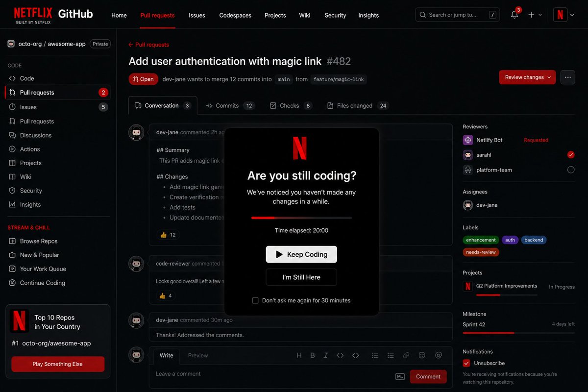Viewport: 588px width, 392px height.
Task: Click the enhancement label
Action: tap(481, 240)
